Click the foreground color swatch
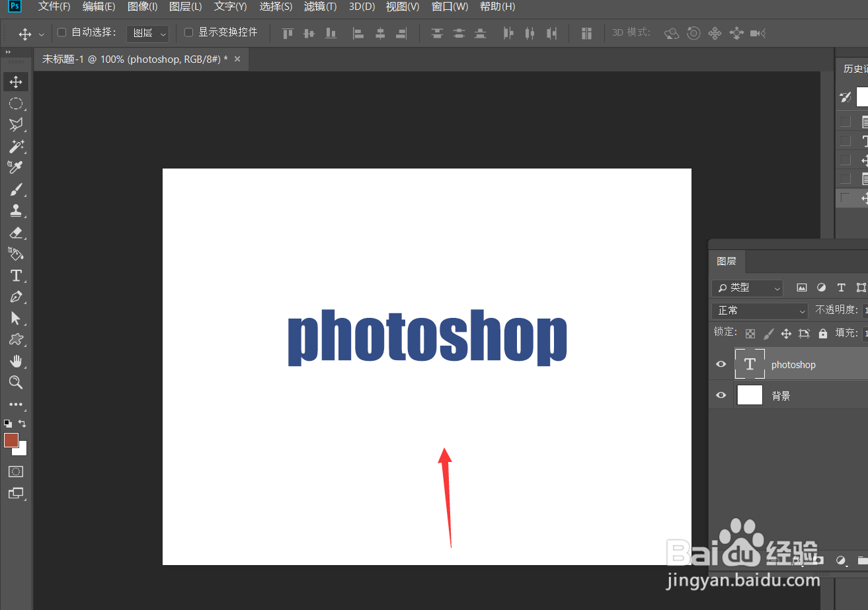Viewport: 868px width, 610px height. [11, 440]
